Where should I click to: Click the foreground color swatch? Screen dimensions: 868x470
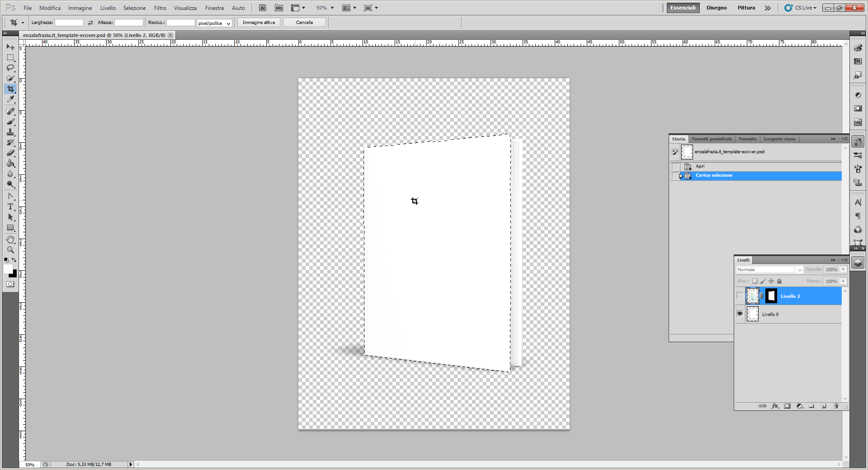tap(8, 269)
